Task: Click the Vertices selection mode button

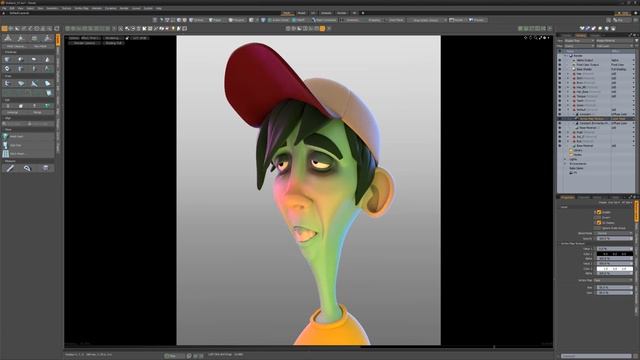Action: [x=198, y=20]
